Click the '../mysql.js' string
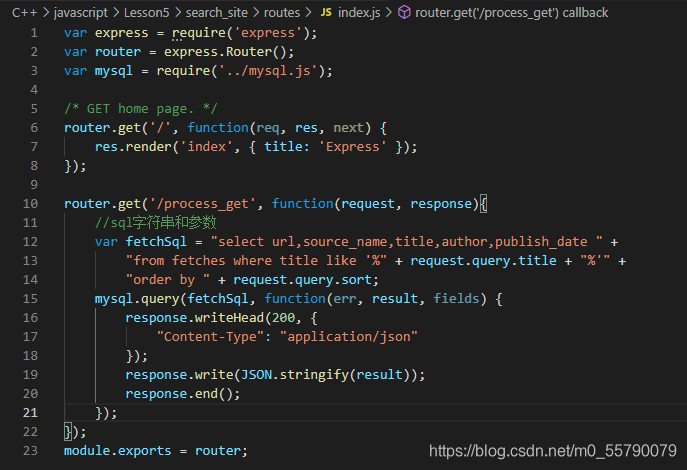This screenshot has width=687, height=470. click(x=268, y=71)
